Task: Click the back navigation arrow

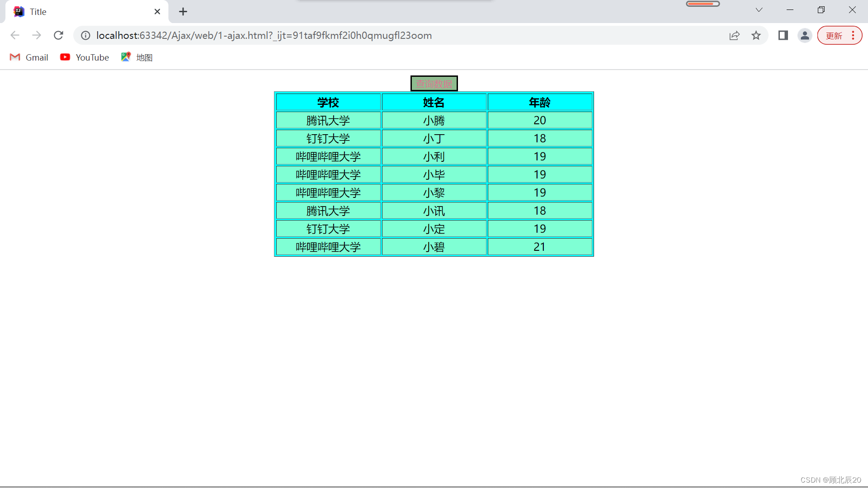Action: pos(15,35)
